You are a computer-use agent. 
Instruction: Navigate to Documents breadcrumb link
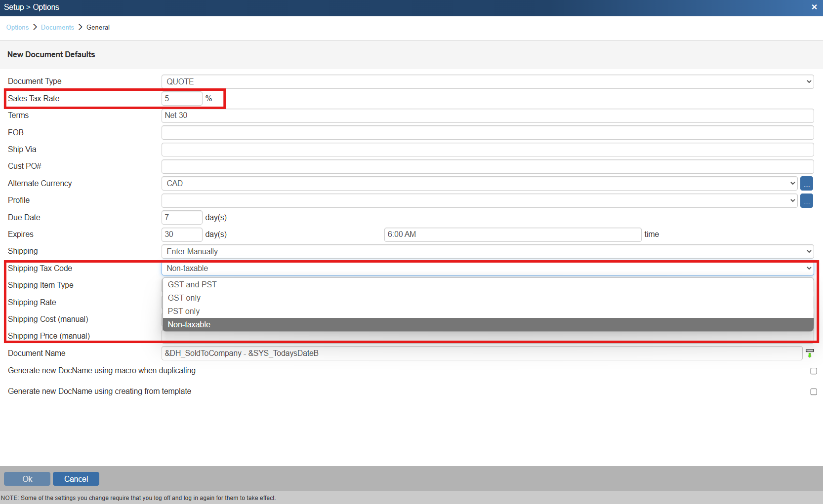click(57, 28)
